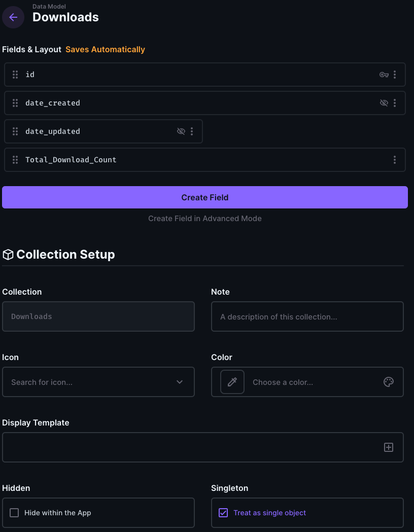Toggle visibility of the date_created field
The image size is (414, 532).
[x=384, y=102]
